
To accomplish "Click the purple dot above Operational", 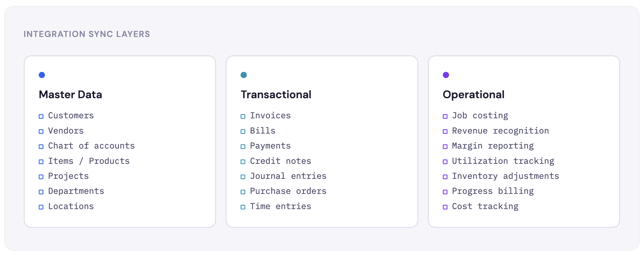I will click(x=446, y=75).
